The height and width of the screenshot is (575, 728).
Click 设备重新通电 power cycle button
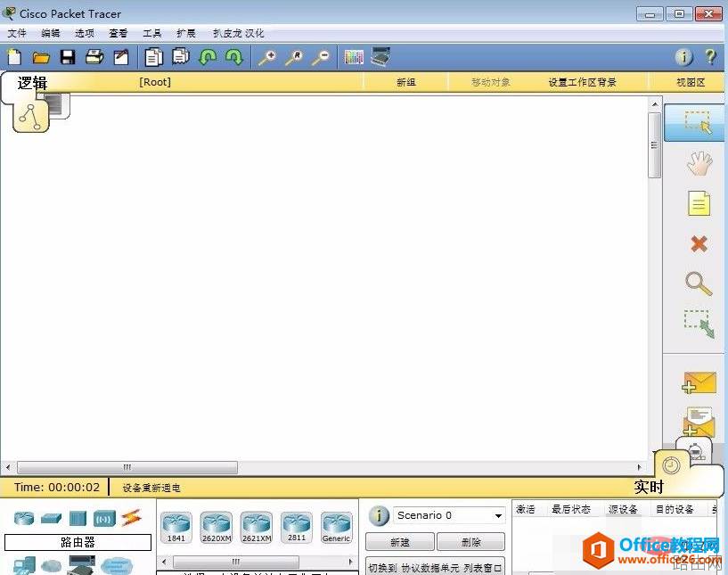151,489
